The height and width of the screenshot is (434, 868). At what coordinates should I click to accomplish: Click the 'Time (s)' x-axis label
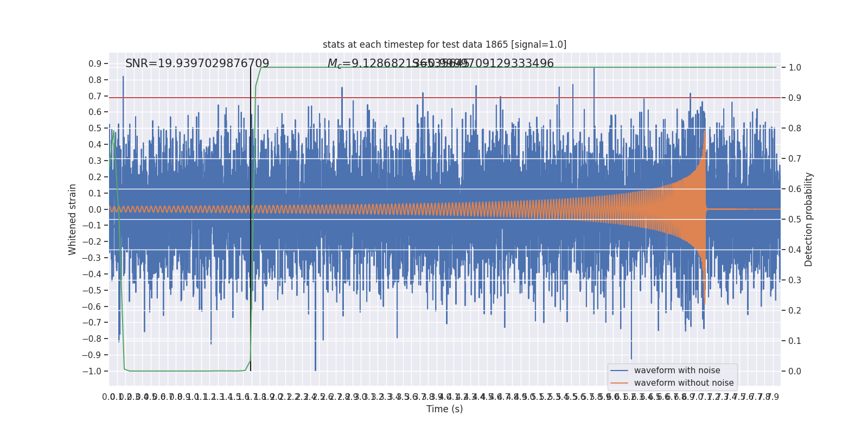point(444,409)
